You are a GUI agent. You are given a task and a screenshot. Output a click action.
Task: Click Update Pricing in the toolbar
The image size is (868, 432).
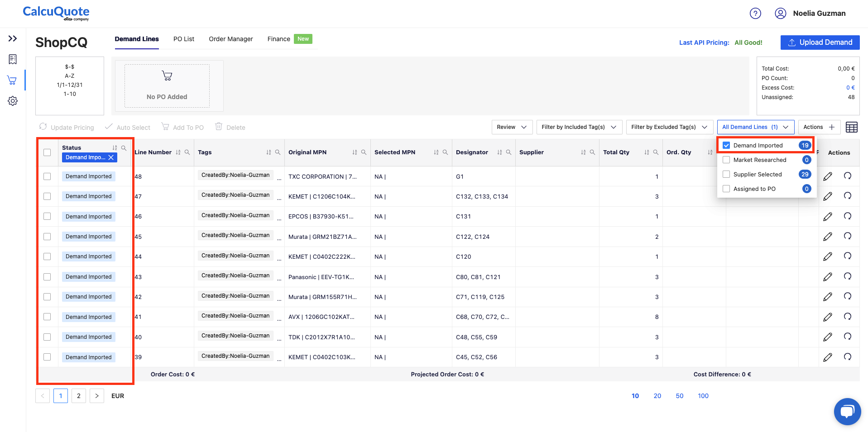click(x=67, y=127)
